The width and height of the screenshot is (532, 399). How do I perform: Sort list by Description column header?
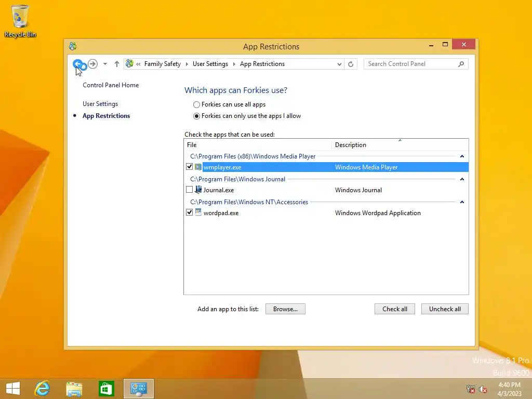pyautogui.click(x=400, y=145)
